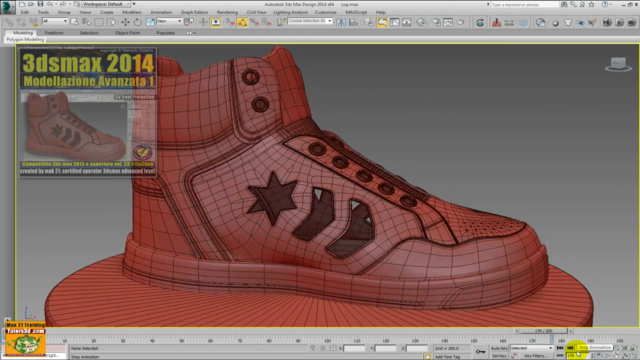Image resolution: width=640 pixels, height=360 pixels.
Task: Click the Open File icon
Action: (x=31, y=4)
